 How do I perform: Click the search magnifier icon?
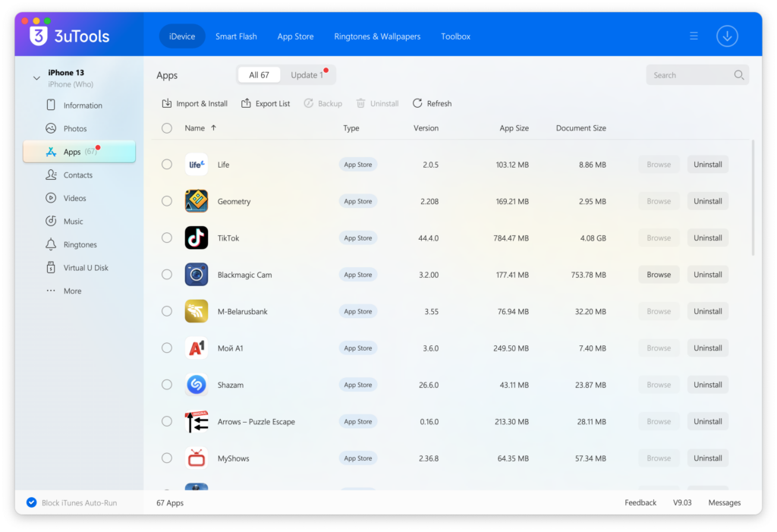pyautogui.click(x=738, y=75)
